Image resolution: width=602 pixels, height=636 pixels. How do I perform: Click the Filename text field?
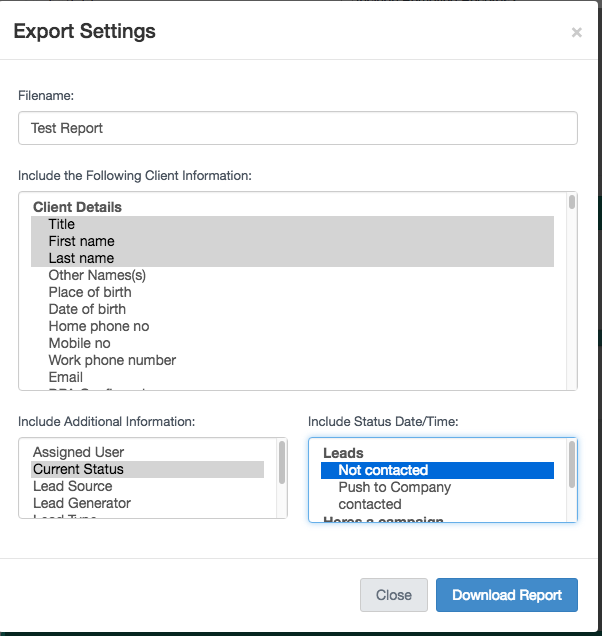pos(297,128)
